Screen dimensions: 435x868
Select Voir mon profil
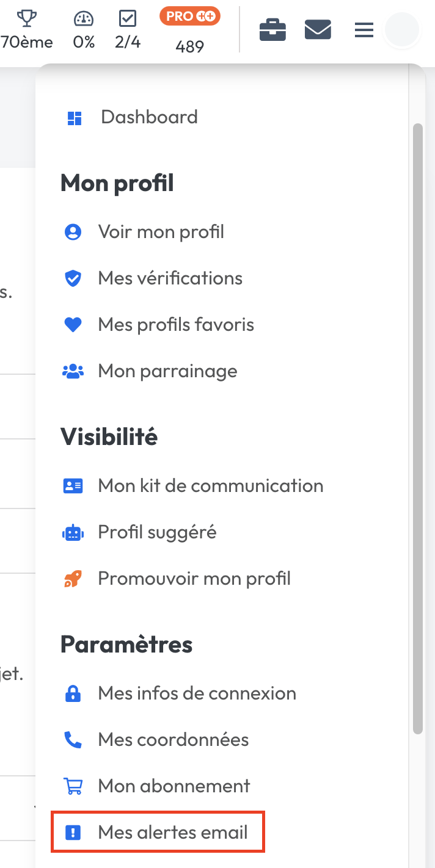pyautogui.click(x=161, y=232)
